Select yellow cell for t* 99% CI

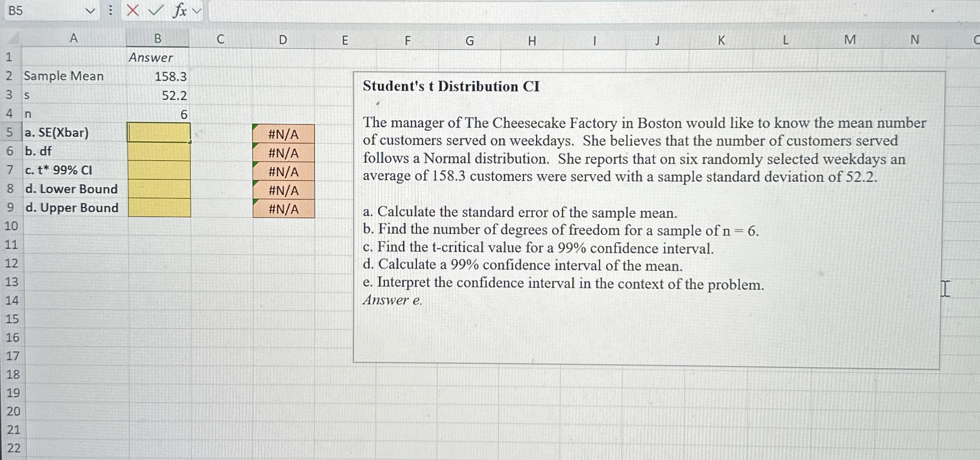pyautogui.click(x=159, y=170)
